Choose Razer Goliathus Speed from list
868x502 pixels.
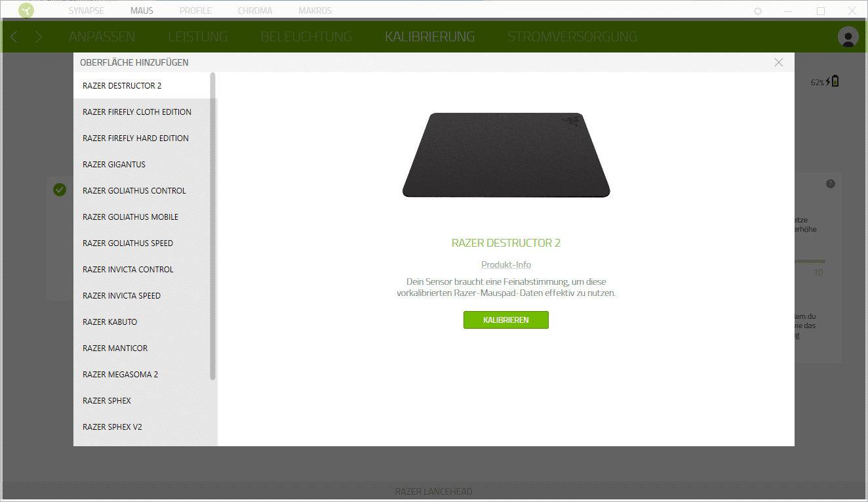pyautogui.click(x=128, y=243)
